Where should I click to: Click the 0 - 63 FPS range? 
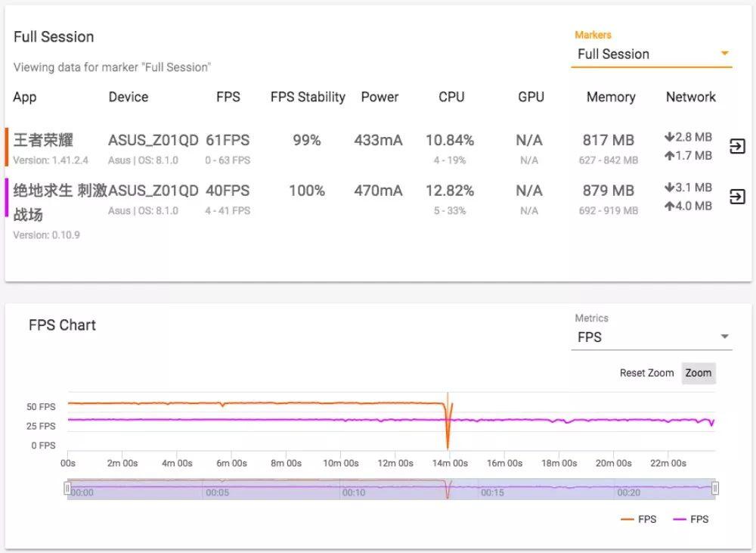[228, 160]
